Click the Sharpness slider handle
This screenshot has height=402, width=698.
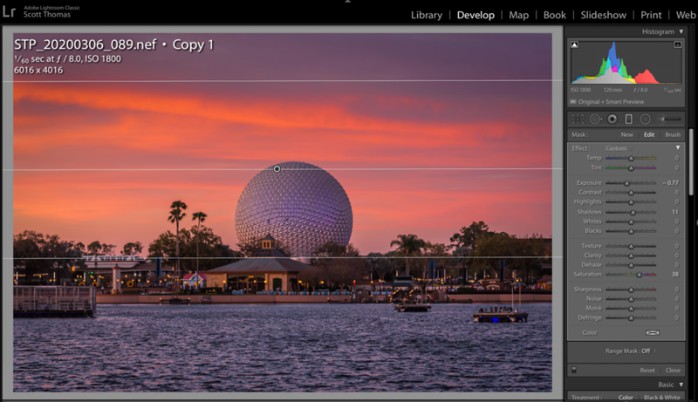pyautogui.click(x=631, y=290)
